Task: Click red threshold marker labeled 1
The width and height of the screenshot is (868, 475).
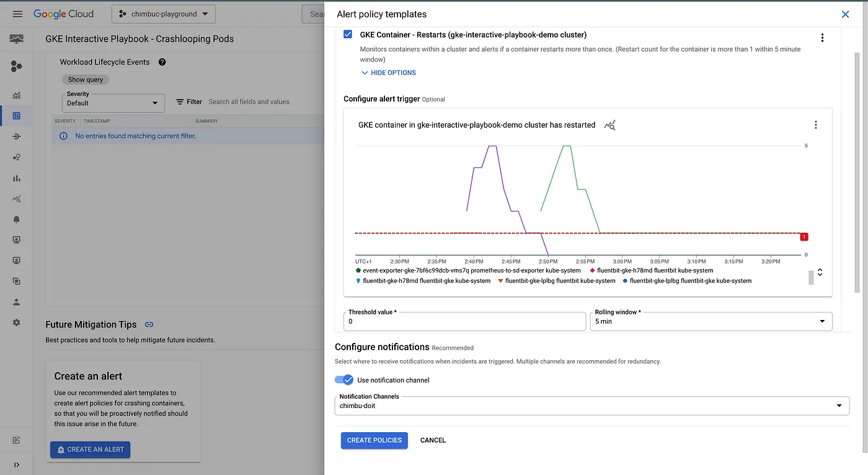Action: click(804, 237)
